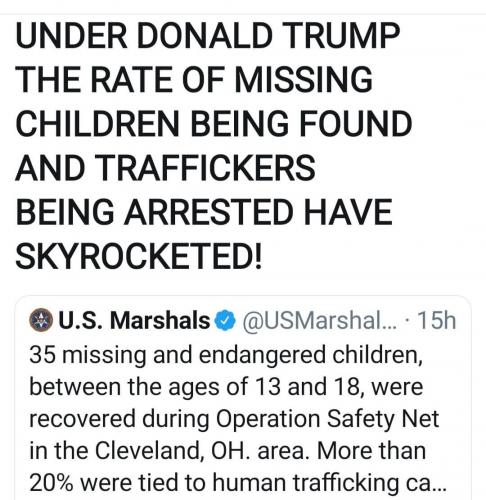
Task: Click the 'AND TRAFFICKERS' line
Action: (x=165, y=168)
